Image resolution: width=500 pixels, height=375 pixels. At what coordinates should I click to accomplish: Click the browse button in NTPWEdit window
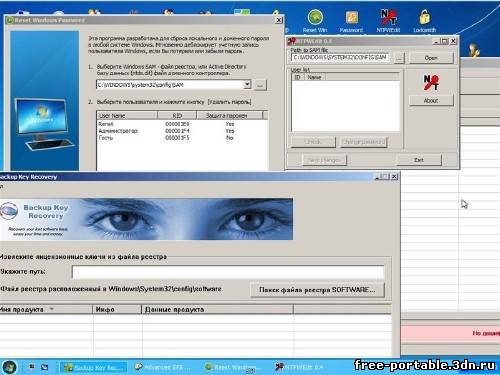(399, 58)
